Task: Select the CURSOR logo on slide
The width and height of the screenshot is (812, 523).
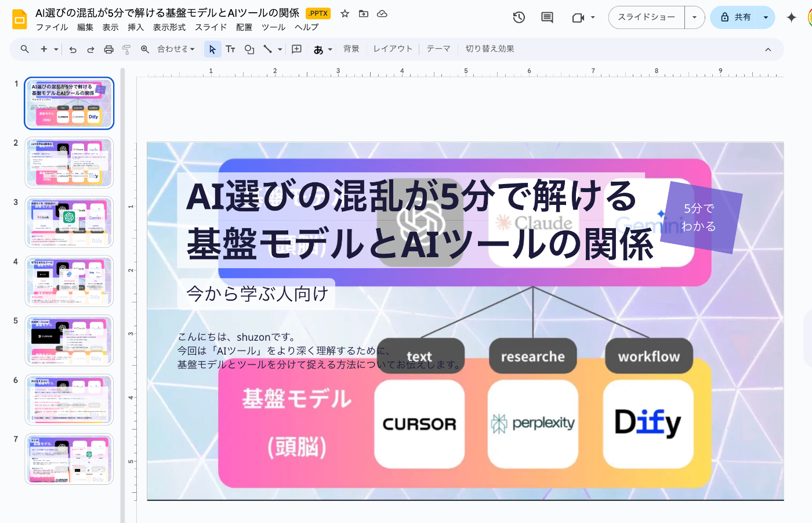Action: pos(419,424)
